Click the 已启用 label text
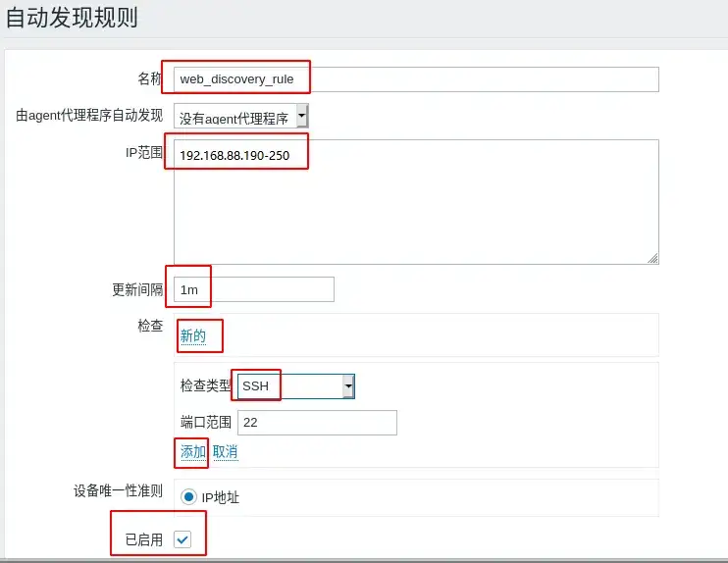728x563 pixels. tap(144, 539)
